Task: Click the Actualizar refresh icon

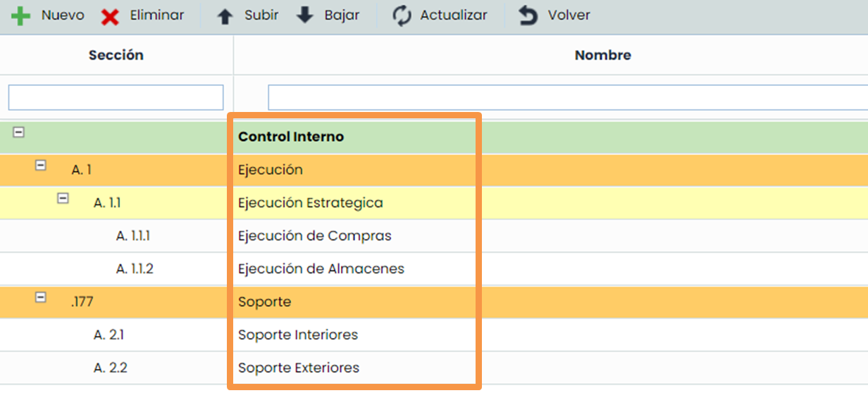Action: click(x=402, y=16)
